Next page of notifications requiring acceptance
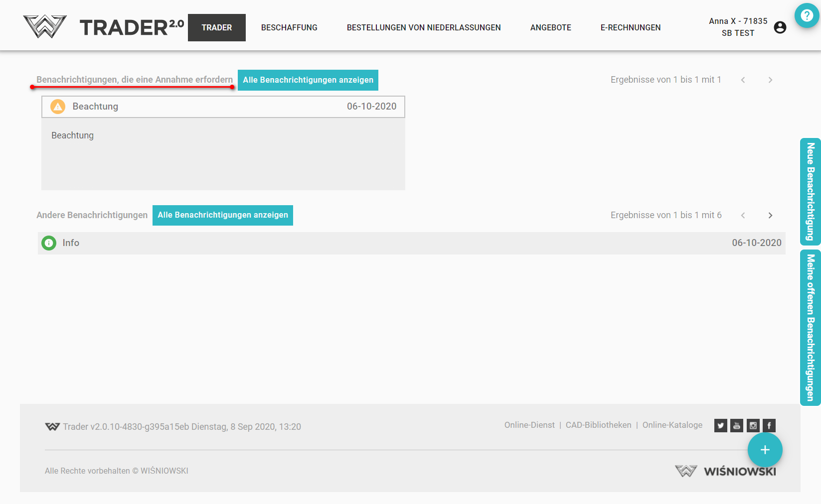821x504 pixels. tap(770, 80)
